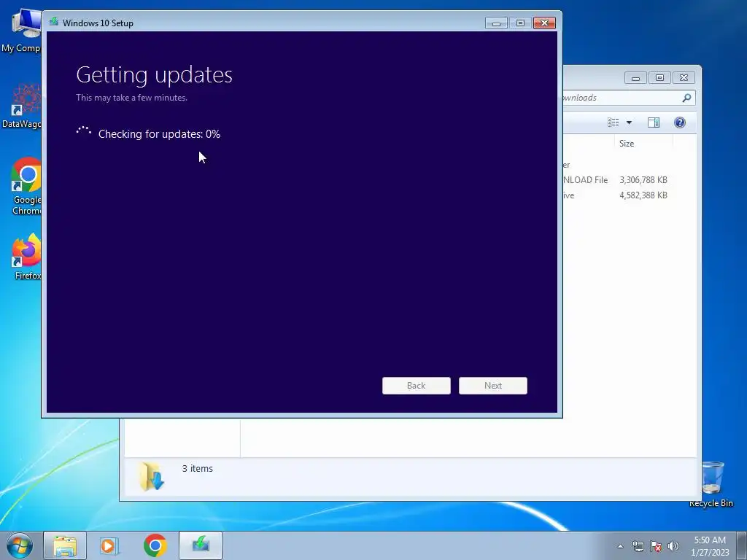This screenshot has width=747, height=560.
Task: Click the Show desktop strip on taskbar
Action: coord(742,545)
